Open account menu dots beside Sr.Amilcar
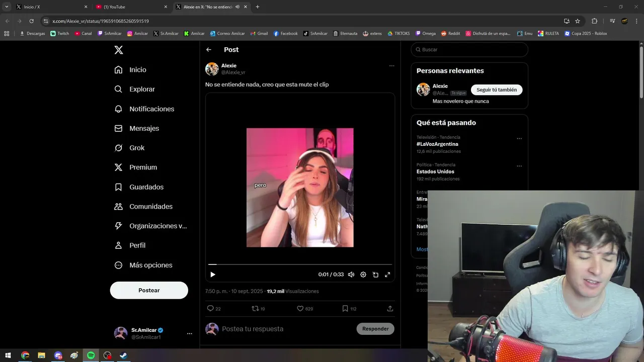 pos(190,333)
